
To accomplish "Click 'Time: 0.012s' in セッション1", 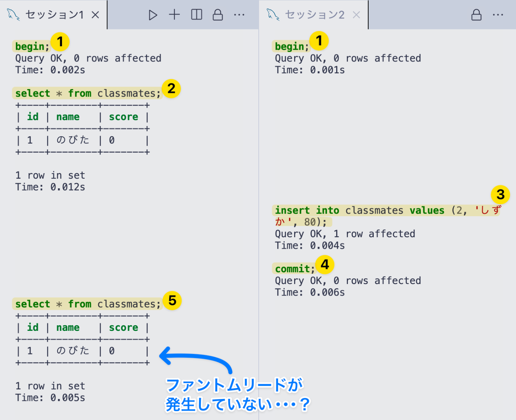I will pyautogui.click(x=50, y=187).
